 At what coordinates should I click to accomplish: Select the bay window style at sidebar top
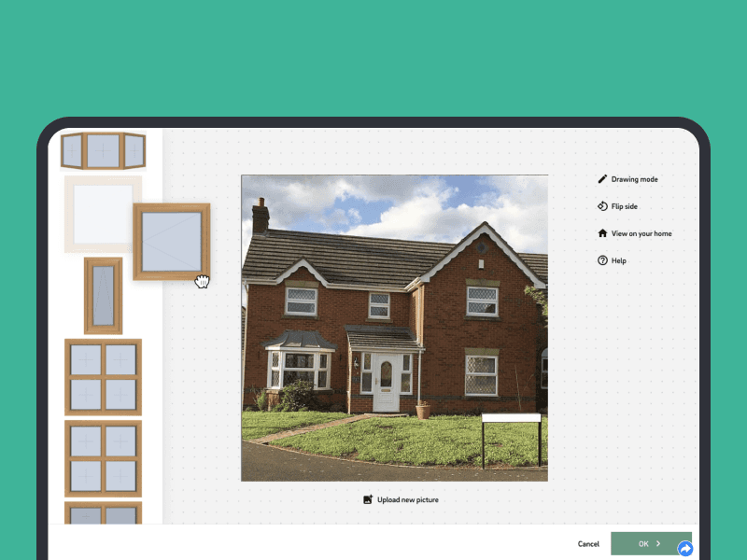(x=103, y=150)
